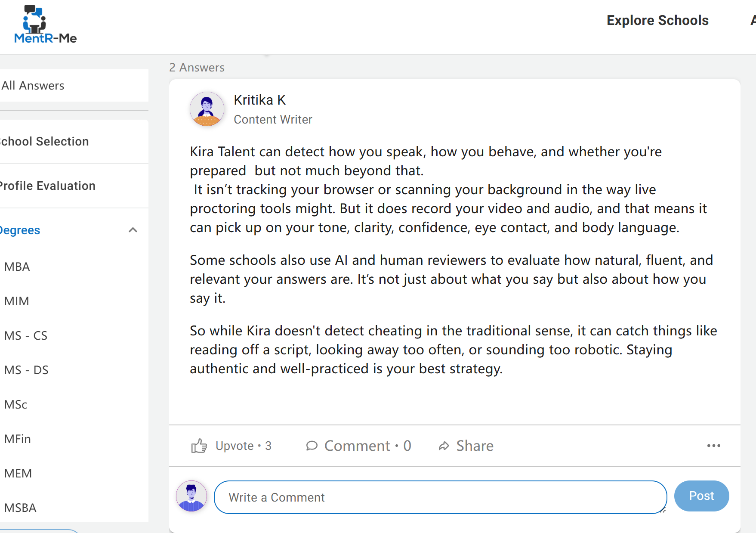
Task: Collapse the Degrees section chevron
Action: point(133,230)
